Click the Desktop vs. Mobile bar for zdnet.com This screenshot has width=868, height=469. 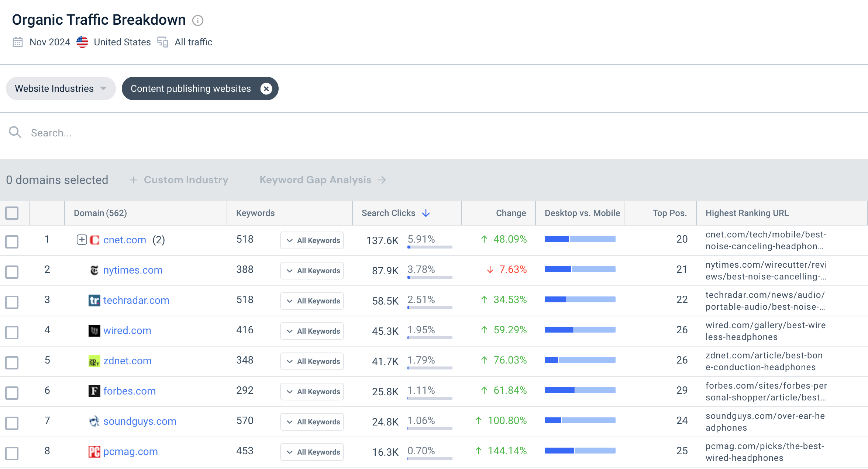pyautogui.click(x=580, y=360)
